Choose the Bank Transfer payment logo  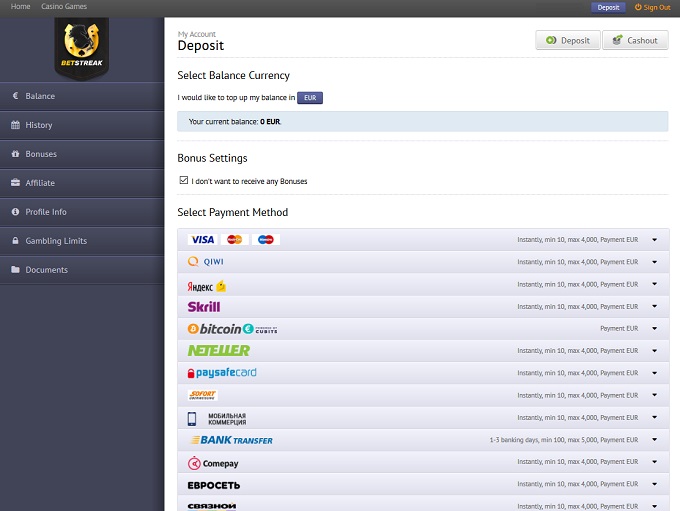click(230, 440)
